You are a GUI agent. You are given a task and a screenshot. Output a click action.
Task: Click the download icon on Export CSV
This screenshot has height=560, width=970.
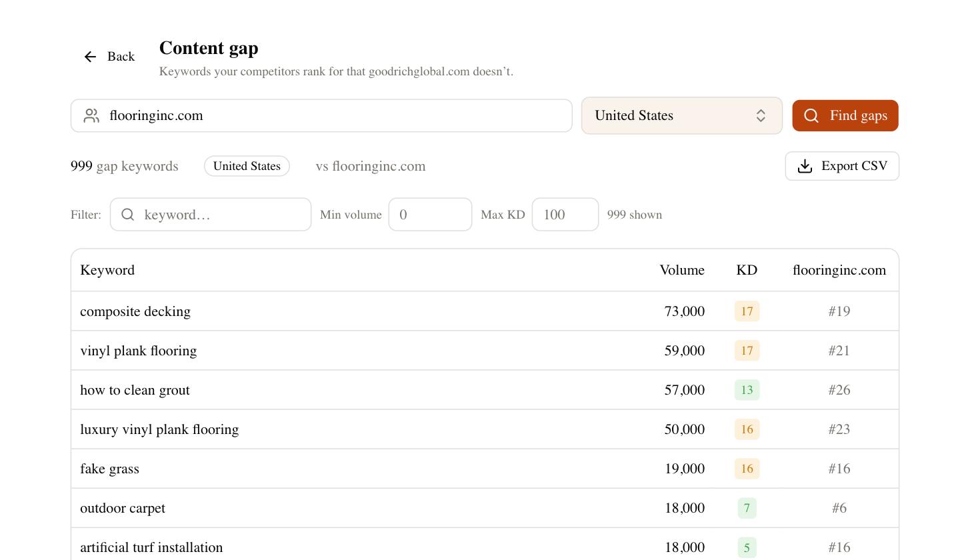pyautogui.click(x=805, y=166)
